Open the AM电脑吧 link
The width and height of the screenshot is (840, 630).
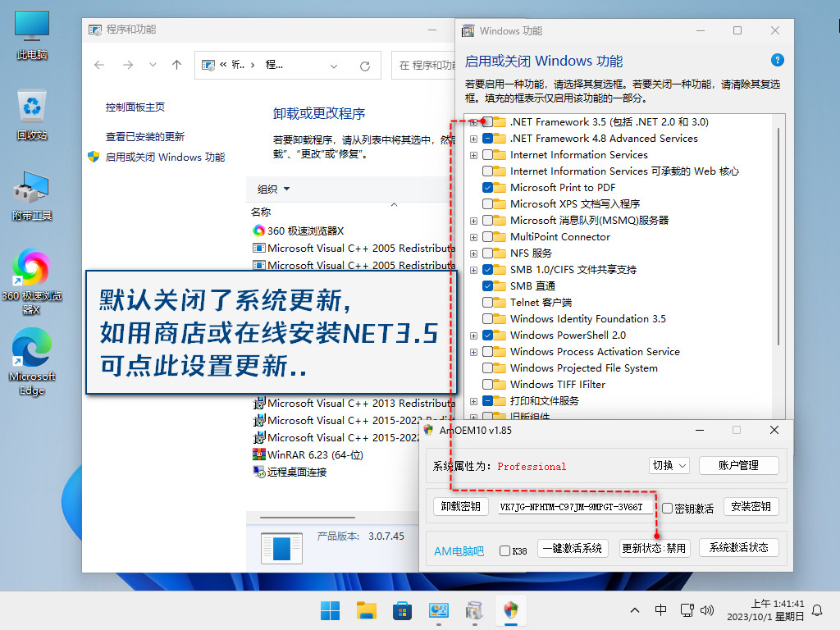click(x=459, y=551)
